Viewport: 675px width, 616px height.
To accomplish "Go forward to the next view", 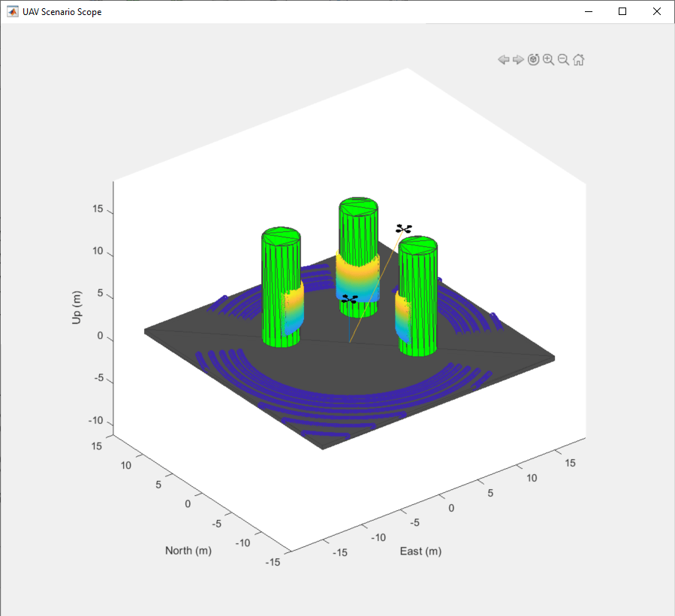I will click(518, 59).
